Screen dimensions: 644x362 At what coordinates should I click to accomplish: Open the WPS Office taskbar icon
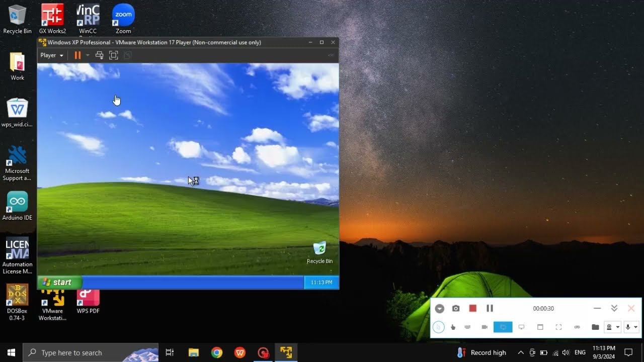pos(240,352)
